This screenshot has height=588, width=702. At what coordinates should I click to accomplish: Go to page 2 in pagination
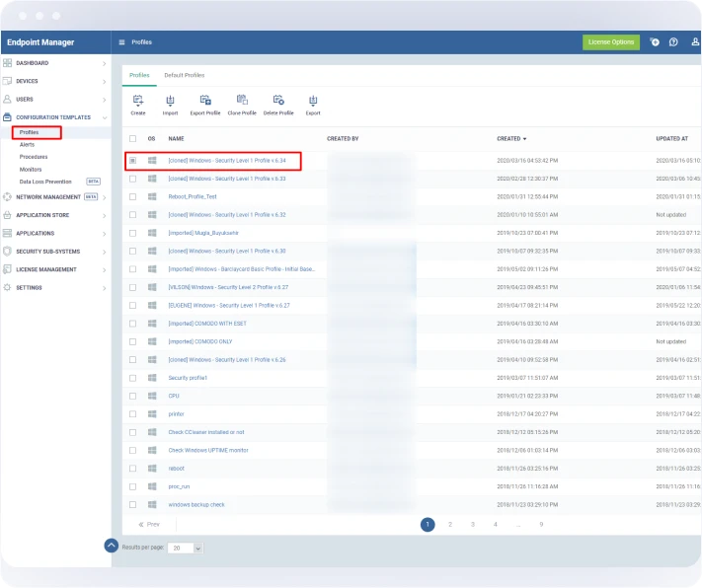[x=450, y=525]
